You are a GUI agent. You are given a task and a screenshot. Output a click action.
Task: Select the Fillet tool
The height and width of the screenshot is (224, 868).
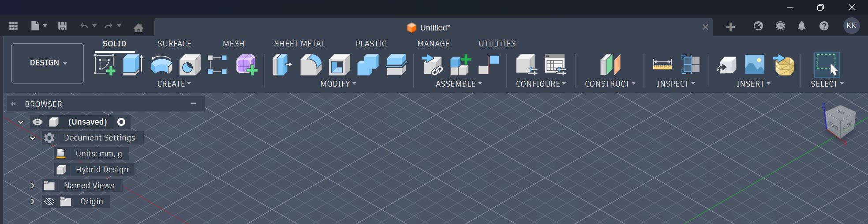click(x=311, y=65)
